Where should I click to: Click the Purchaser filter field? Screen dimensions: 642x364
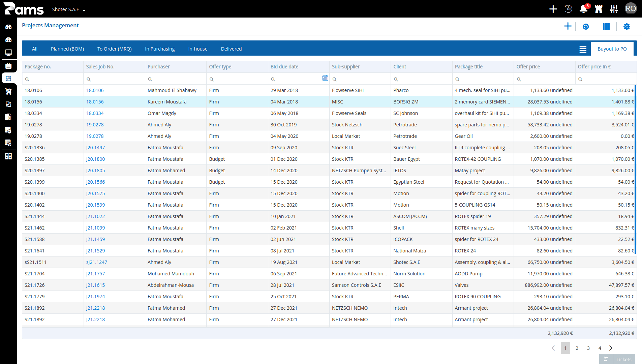tap(176, 79)
